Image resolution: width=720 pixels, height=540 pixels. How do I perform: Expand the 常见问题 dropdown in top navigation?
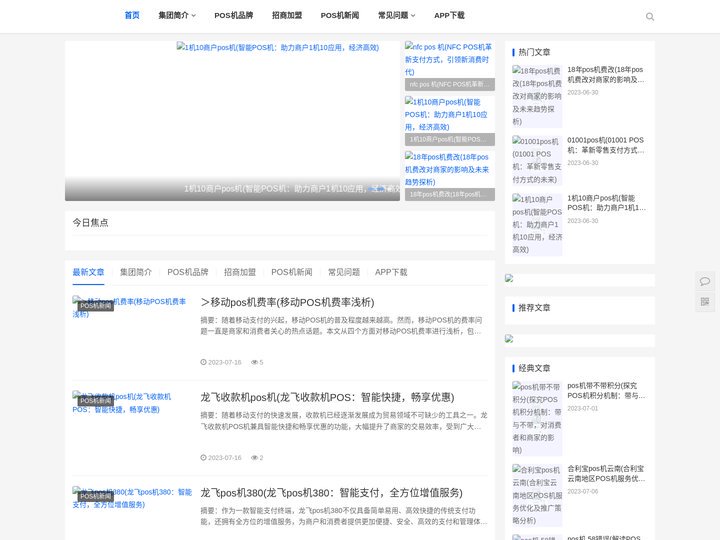[x=397, y=15]
